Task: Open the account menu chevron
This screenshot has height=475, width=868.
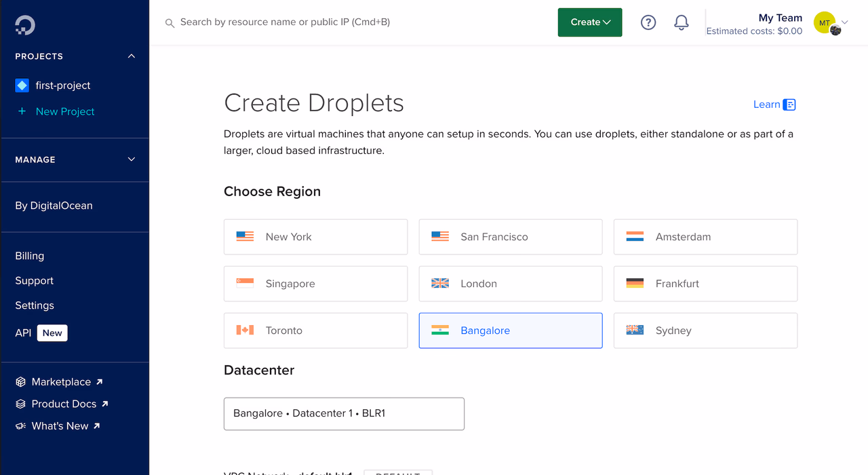Action: tap(845, 22)
